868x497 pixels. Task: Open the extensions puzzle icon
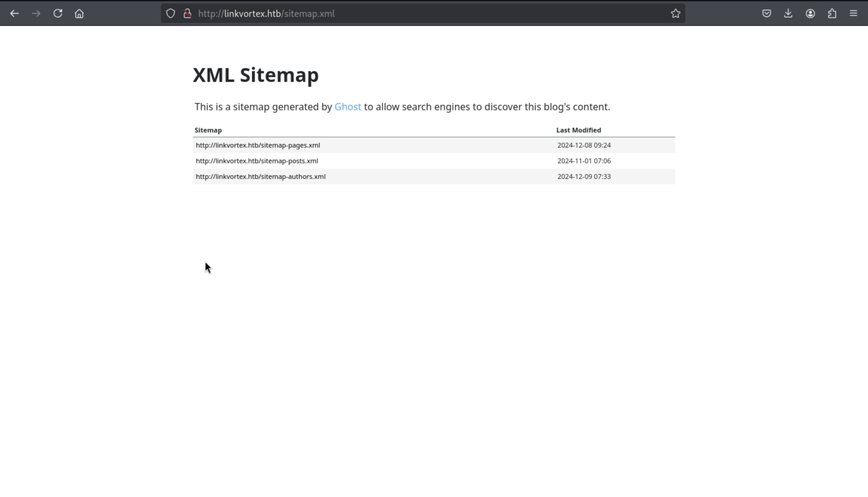pyautogui.click(x=832, y=14)
